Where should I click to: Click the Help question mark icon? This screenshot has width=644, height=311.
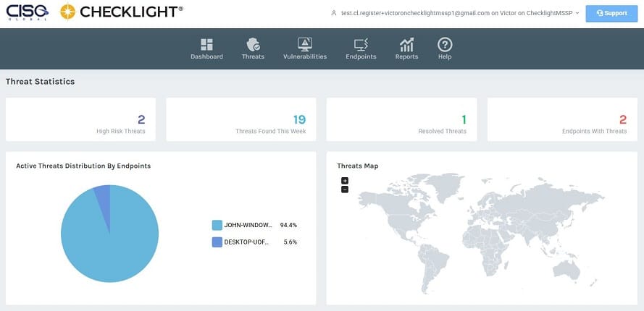(445, 45)
